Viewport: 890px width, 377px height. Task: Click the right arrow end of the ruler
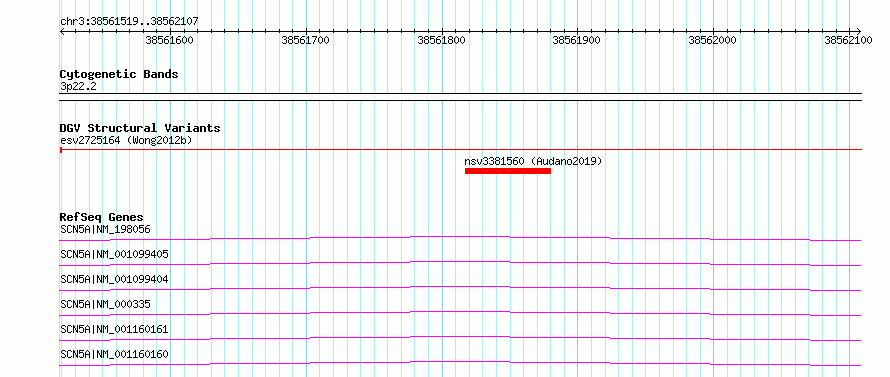pyautogui.click(x=858, y=31)
